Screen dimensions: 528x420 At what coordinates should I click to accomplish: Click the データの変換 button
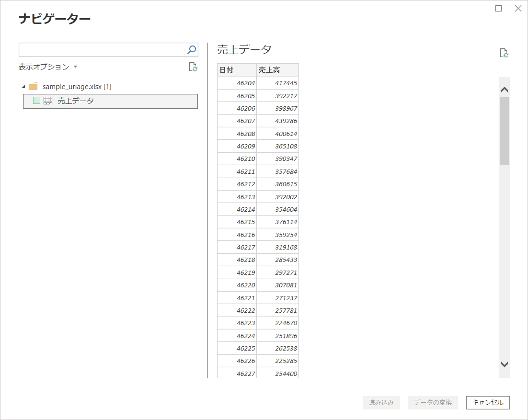point(433,402)
